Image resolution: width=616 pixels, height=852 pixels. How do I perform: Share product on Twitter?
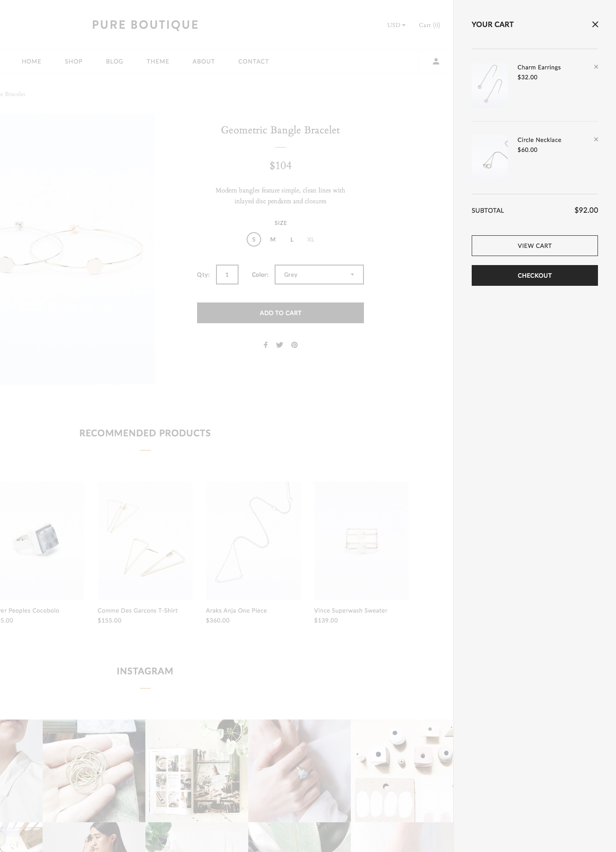pos(280,345)
